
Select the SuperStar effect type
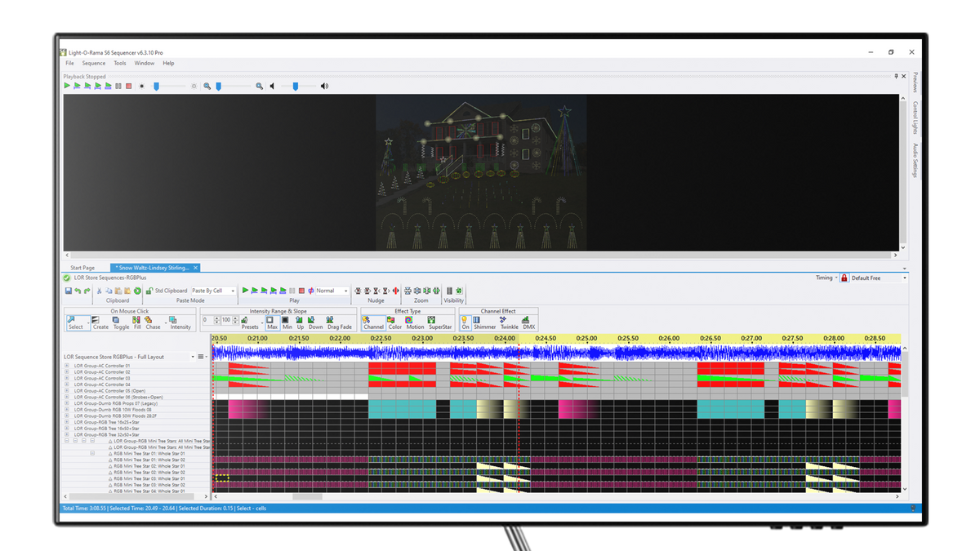tap(440, 322)
